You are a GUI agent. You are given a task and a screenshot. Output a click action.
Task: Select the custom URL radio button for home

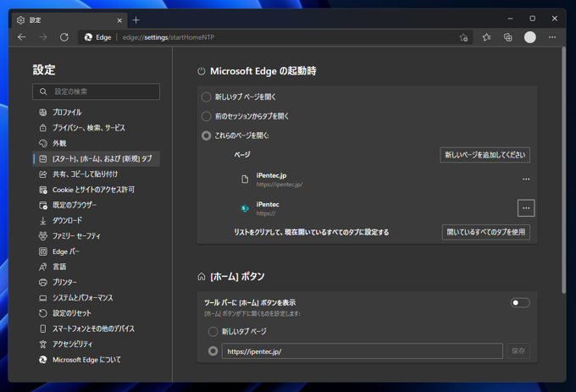click(213, 351)
